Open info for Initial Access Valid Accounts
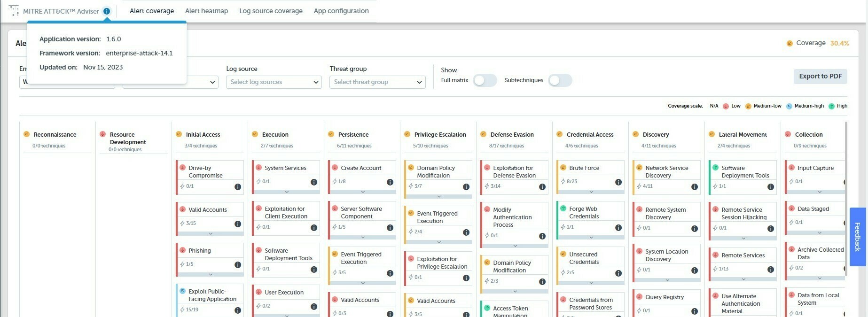868x317 pixels. (x=238, y=224)
